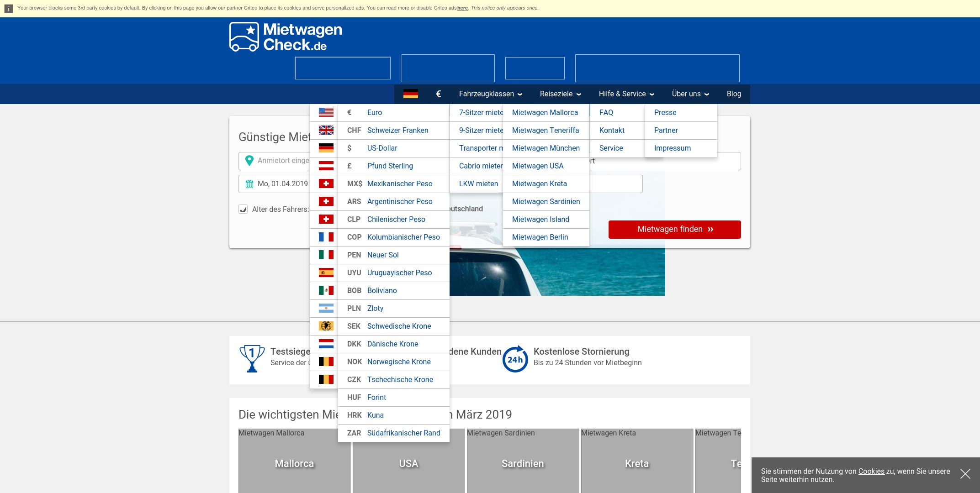The image size is (980, 493).
Task: Switch currency to Pfund Sterling
Action: [x=393, y=166]
